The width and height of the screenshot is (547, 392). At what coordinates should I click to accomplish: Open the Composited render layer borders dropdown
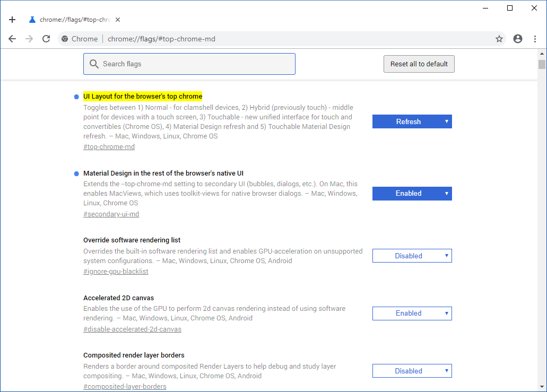[x=412, y=371]
